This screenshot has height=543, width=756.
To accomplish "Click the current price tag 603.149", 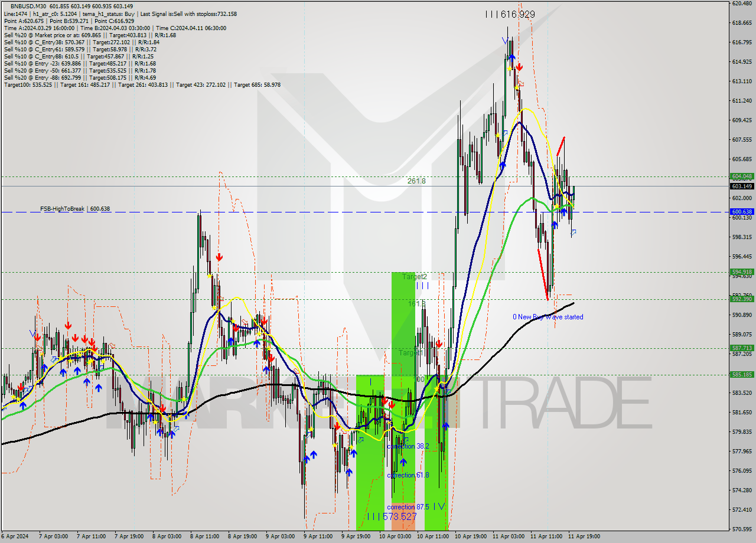I will [742, 186].
